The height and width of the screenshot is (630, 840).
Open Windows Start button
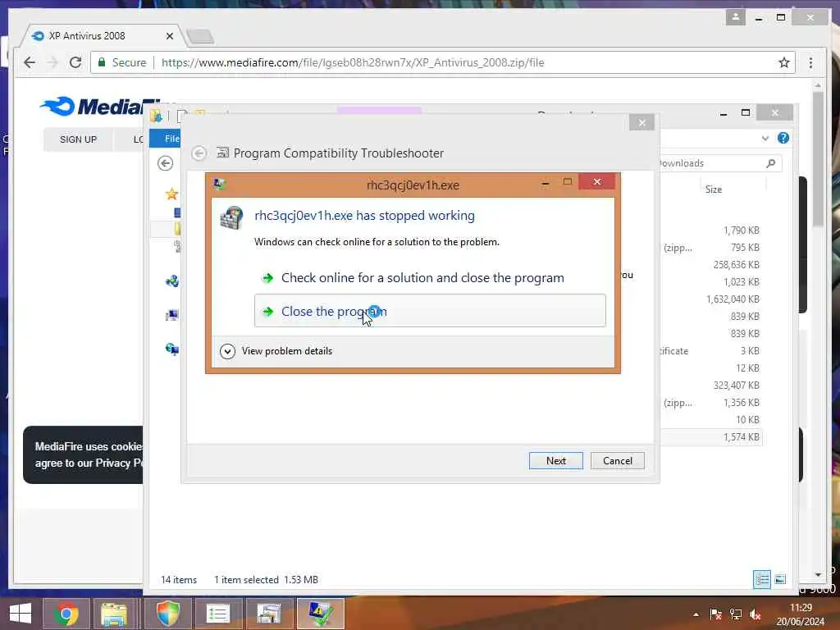21,614
